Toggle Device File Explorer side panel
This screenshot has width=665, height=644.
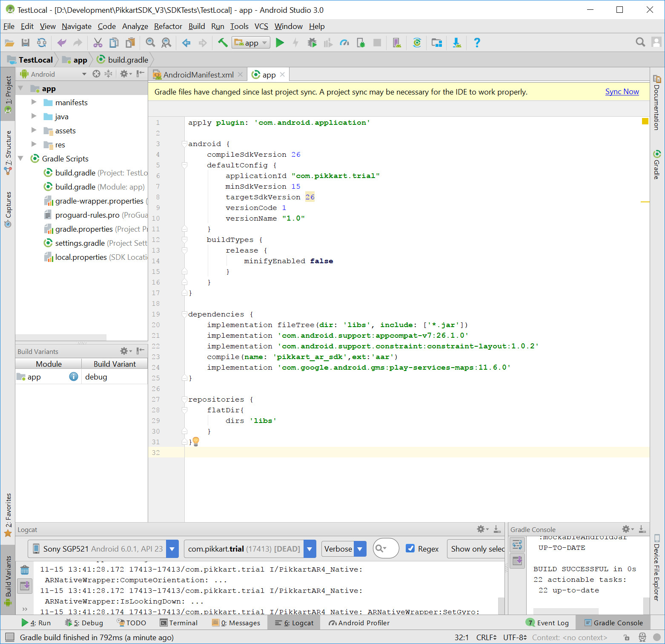(657, 567)
